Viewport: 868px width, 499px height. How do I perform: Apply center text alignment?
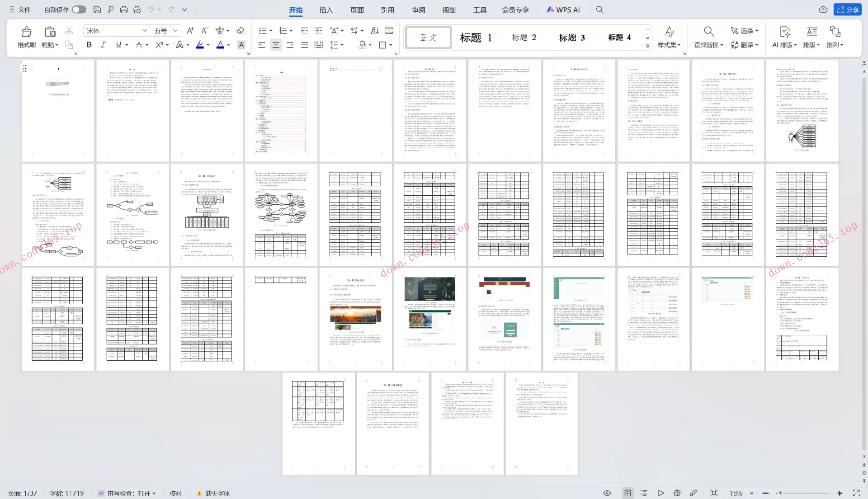click(276, 45)
